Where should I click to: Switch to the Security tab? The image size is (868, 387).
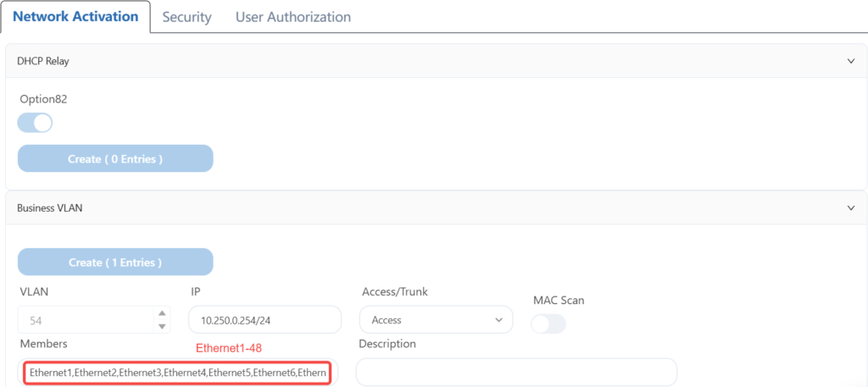pos(186,17)
